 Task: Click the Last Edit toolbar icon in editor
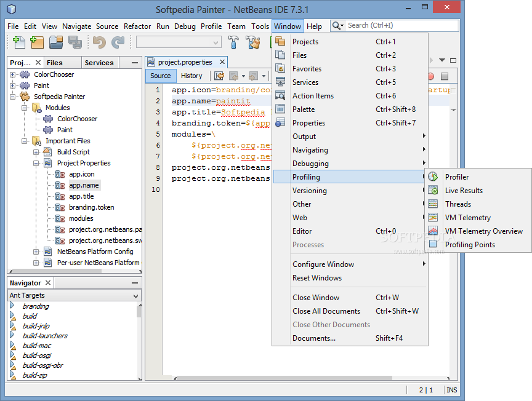(219, 76)
